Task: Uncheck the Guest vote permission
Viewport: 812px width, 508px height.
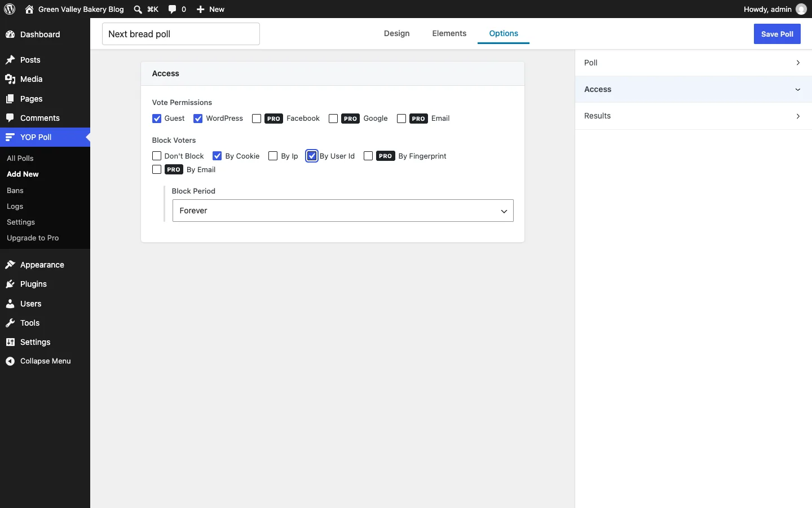Action: [x=157, y=119]
